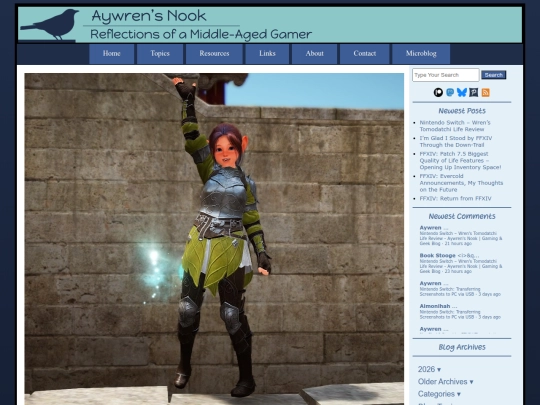
Task: Expand the Older Archives list
Action: 445,382
